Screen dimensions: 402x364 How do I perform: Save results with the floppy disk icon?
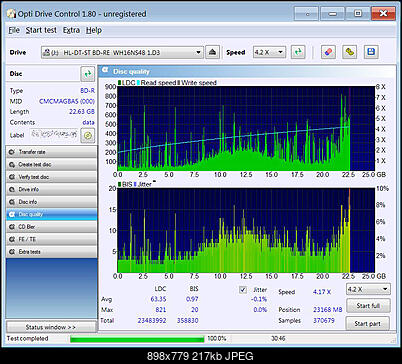(371, 52)
